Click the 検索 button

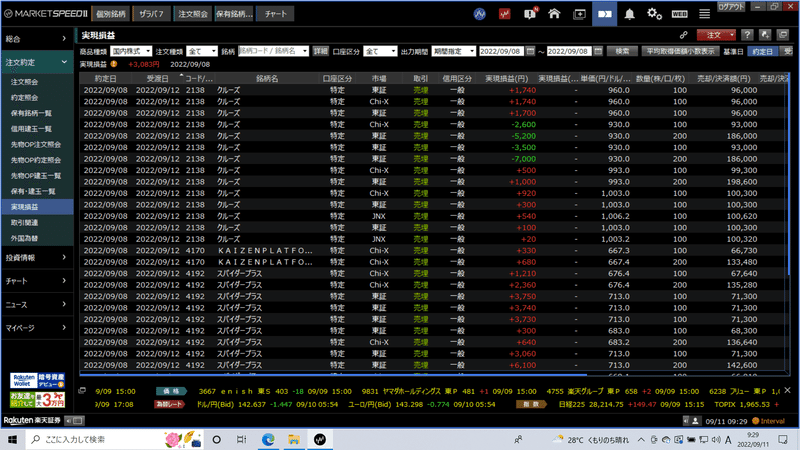point(622,51)
